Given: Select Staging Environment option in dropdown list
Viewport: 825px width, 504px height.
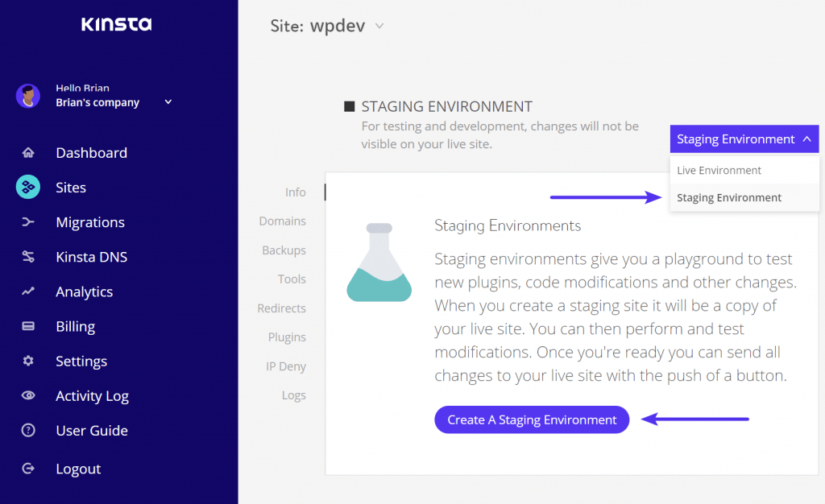Looking at the screenshot, I should click(744, 197).
